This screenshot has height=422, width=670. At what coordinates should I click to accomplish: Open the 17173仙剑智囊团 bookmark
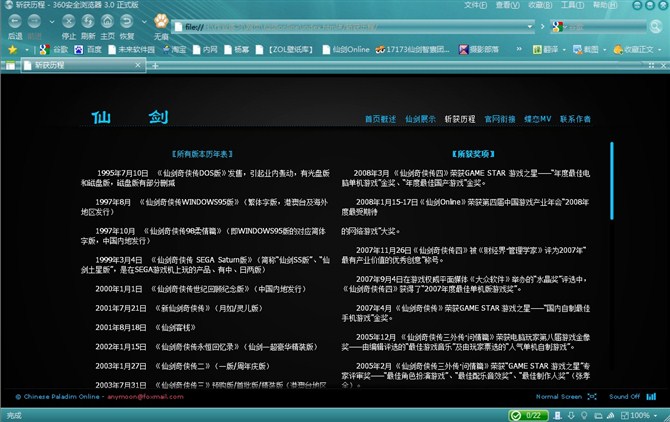(412, 50)
